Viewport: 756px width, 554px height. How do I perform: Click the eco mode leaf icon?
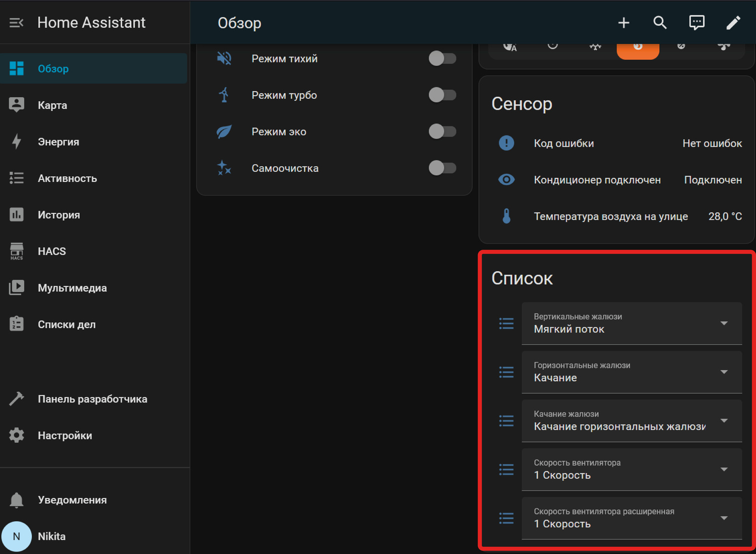pyautogui.click(x=224, y=131)
